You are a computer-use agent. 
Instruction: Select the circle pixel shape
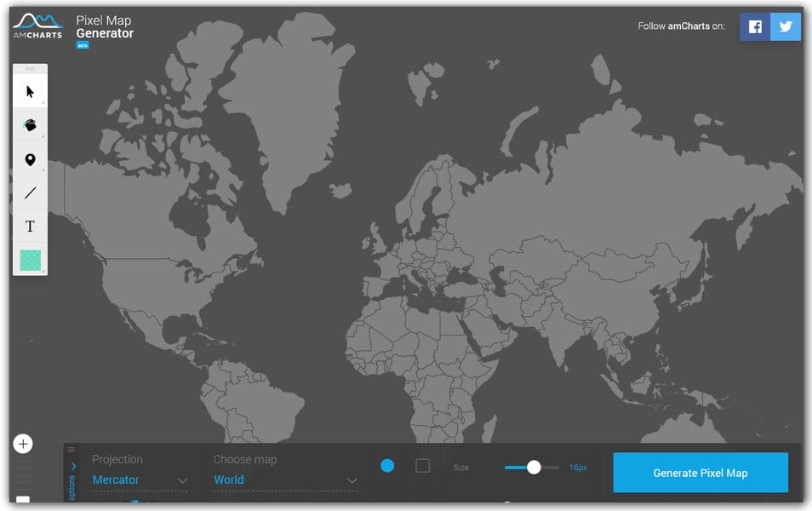pyautogui.click(x=389, y=466)
